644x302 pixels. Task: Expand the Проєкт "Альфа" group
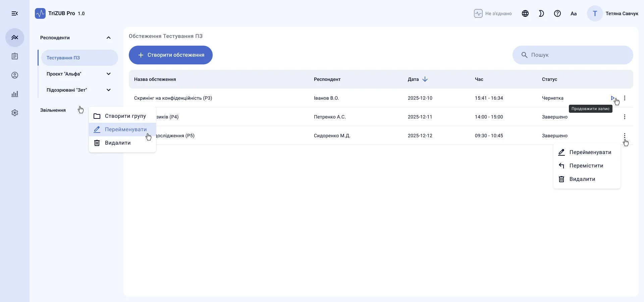tap(109, 74)
